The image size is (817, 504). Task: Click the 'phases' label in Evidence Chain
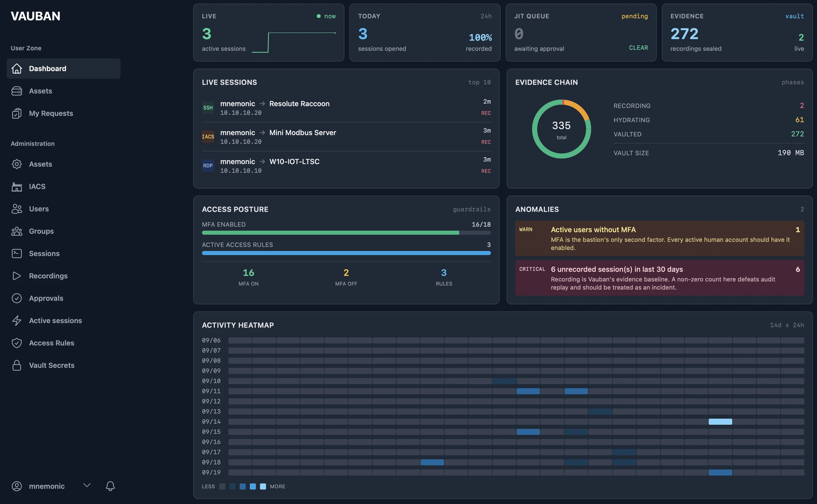(792, 82)
